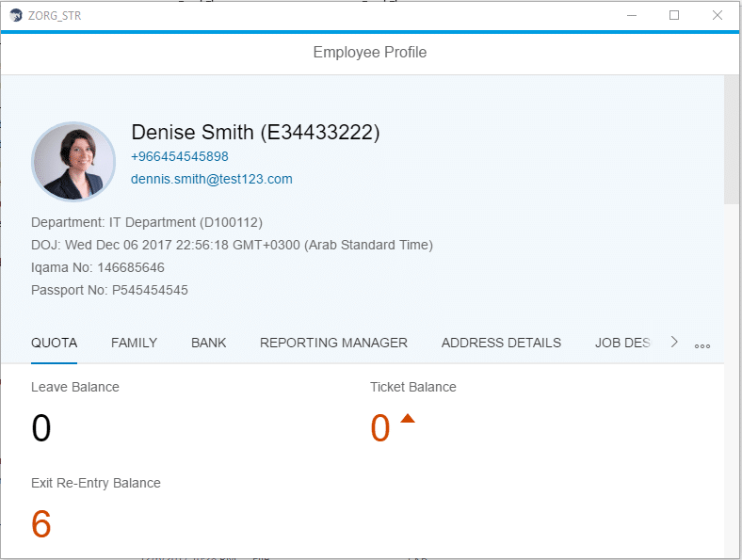Click the phone number +966454545898

pyautogui.click(x=180, y=156)
